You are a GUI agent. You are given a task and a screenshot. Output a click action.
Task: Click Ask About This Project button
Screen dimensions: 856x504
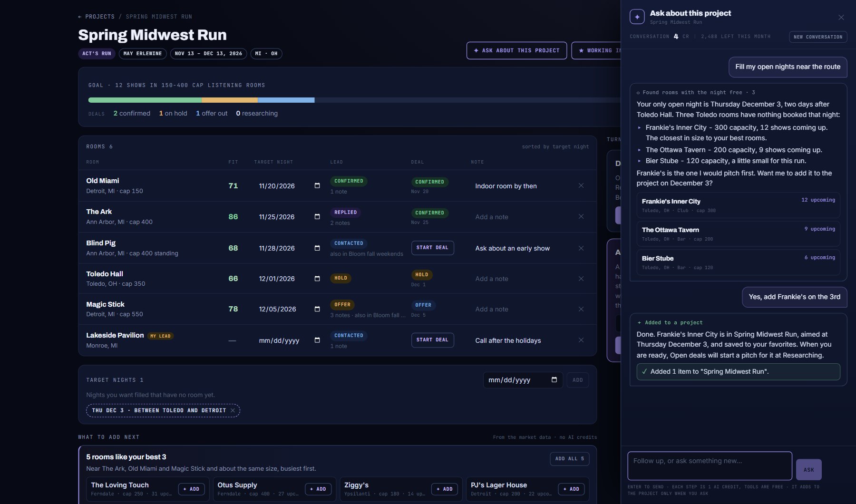tap(516, 50)
